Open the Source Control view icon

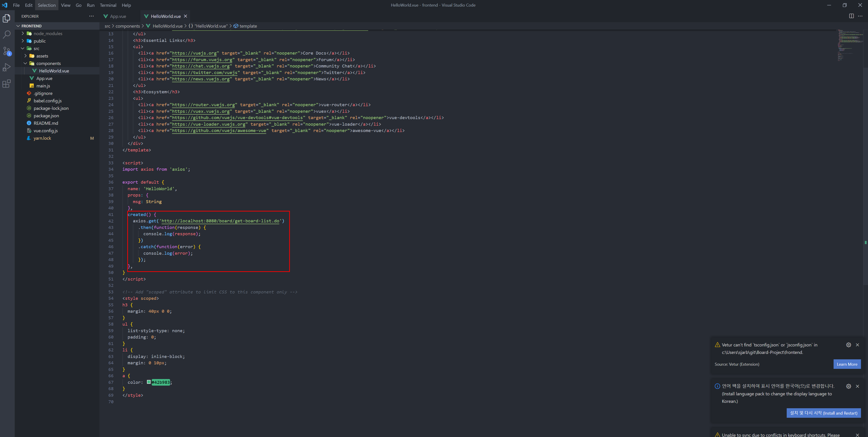(x=6, y=51)
